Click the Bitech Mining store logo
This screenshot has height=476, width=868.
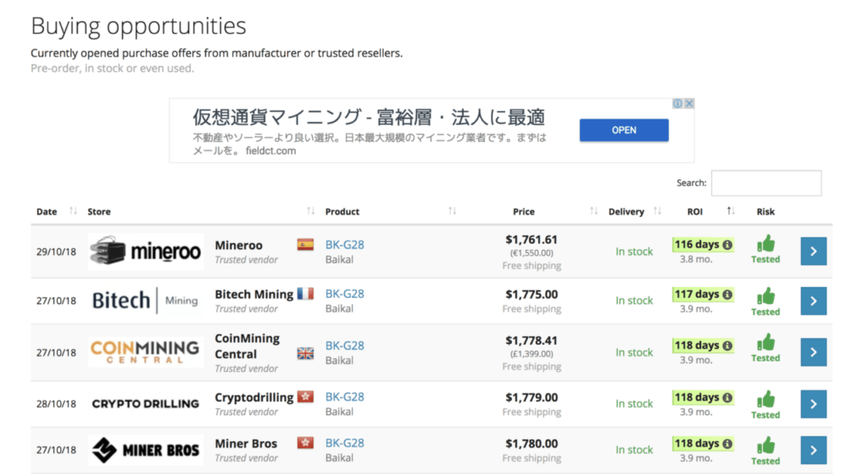click(x=146, y=301)
